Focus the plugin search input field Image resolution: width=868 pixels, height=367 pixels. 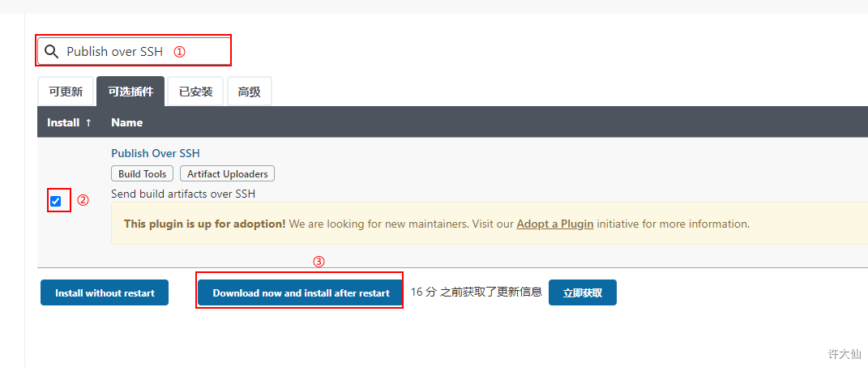tap(134, 51)
